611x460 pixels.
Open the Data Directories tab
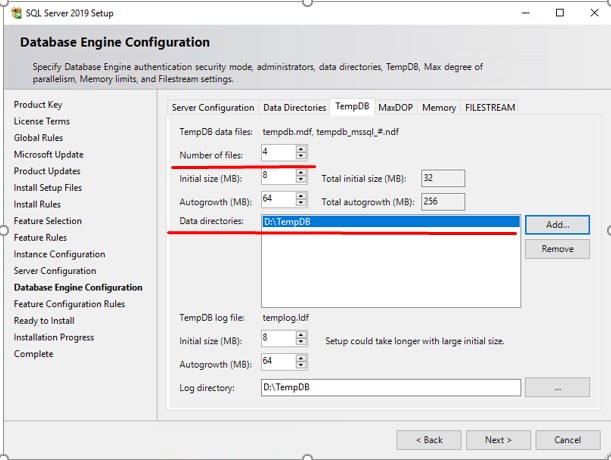pos(295,108)
